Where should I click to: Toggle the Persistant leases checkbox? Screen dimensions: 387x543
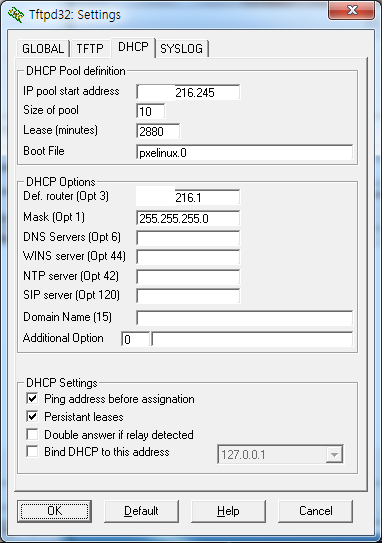click(x=32, y=416)
